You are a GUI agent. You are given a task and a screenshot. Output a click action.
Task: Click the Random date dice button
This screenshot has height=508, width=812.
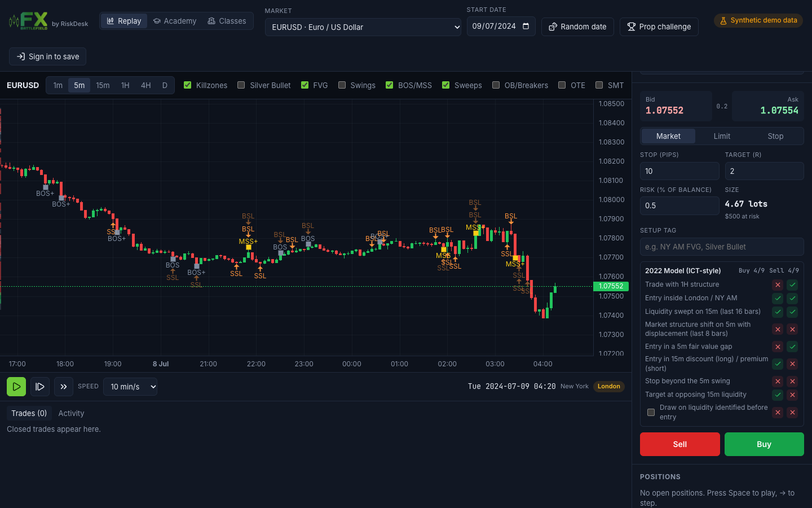577,27
